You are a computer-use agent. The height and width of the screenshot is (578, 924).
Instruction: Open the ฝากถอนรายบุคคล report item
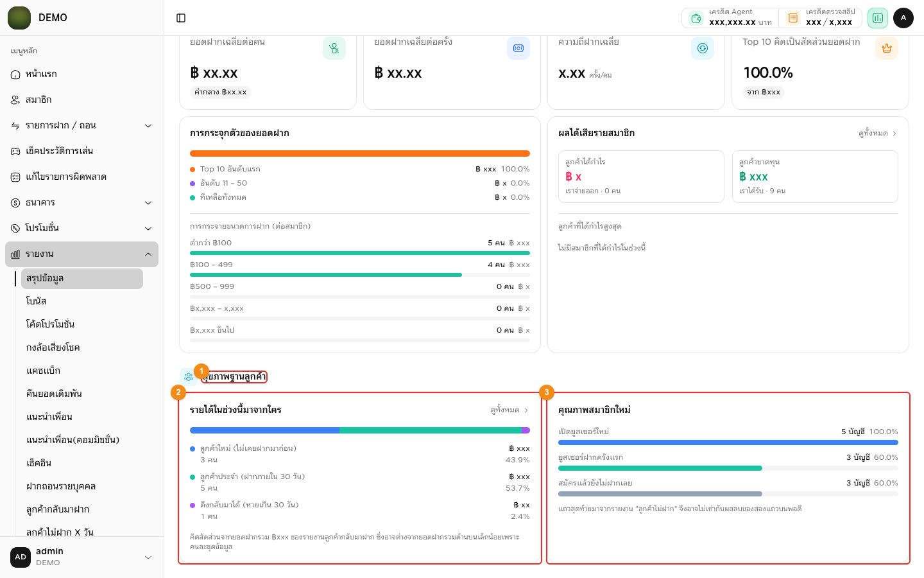click(82, 487)
